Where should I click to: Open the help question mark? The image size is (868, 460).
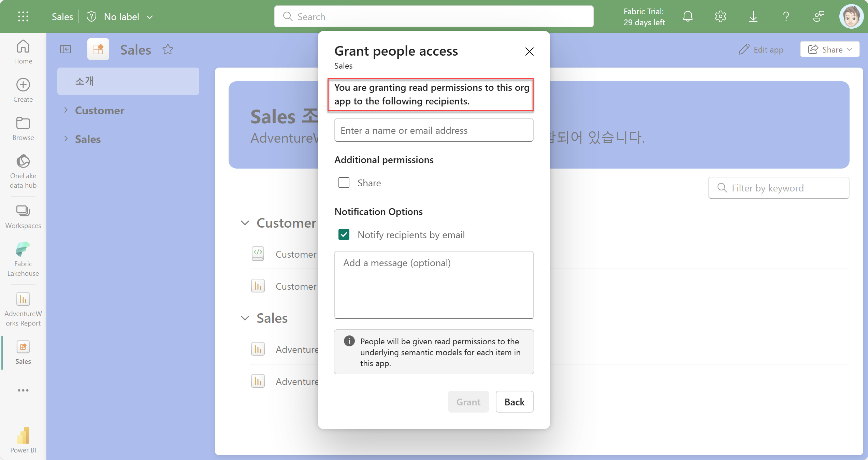(x=786, y=16)
